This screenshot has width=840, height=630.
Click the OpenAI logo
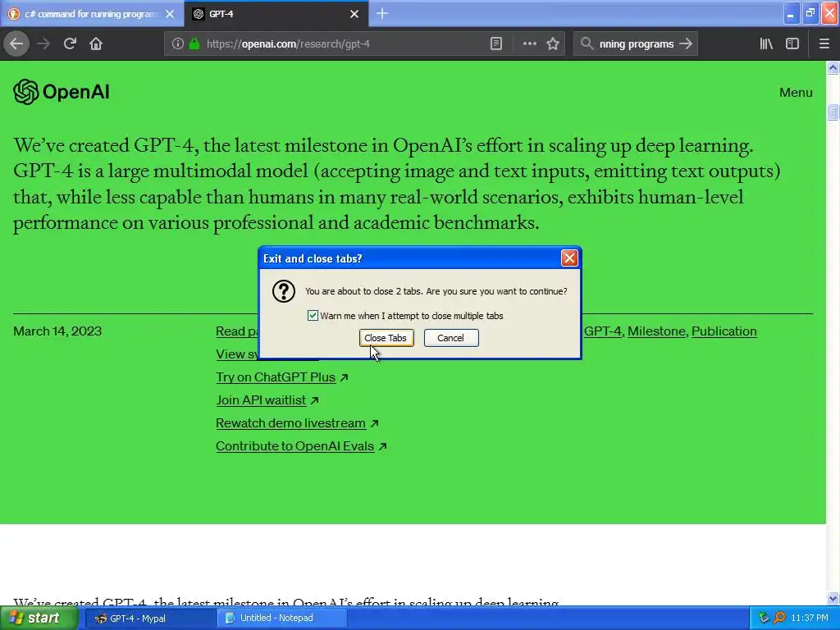pos(62,92)
